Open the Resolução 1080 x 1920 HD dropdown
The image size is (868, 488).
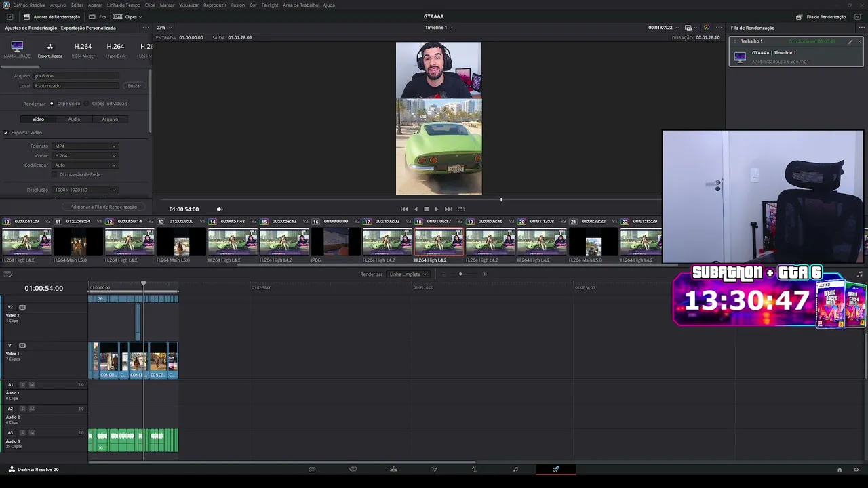click(85, 190)
